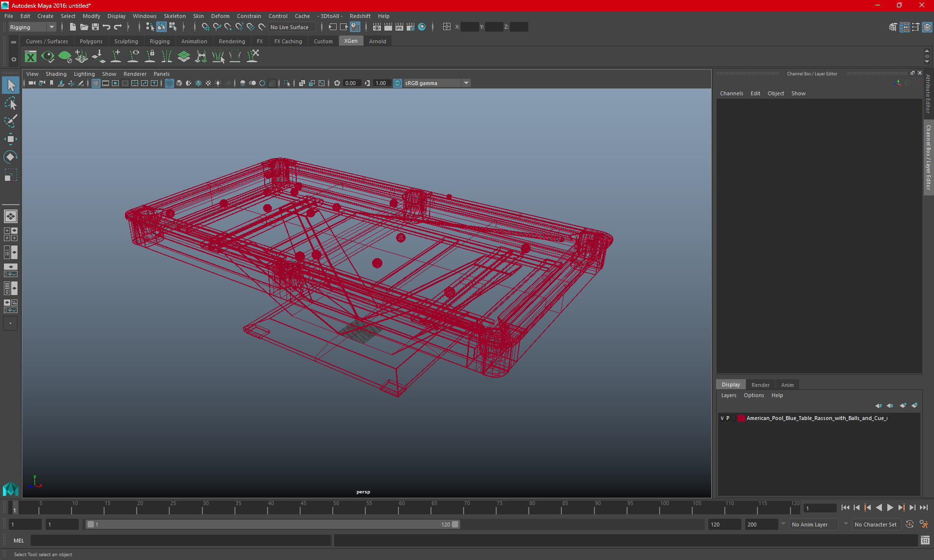Screen dimensions: 934x560
Task: Click the Undo arrow icon
Action: coord(107,27)
